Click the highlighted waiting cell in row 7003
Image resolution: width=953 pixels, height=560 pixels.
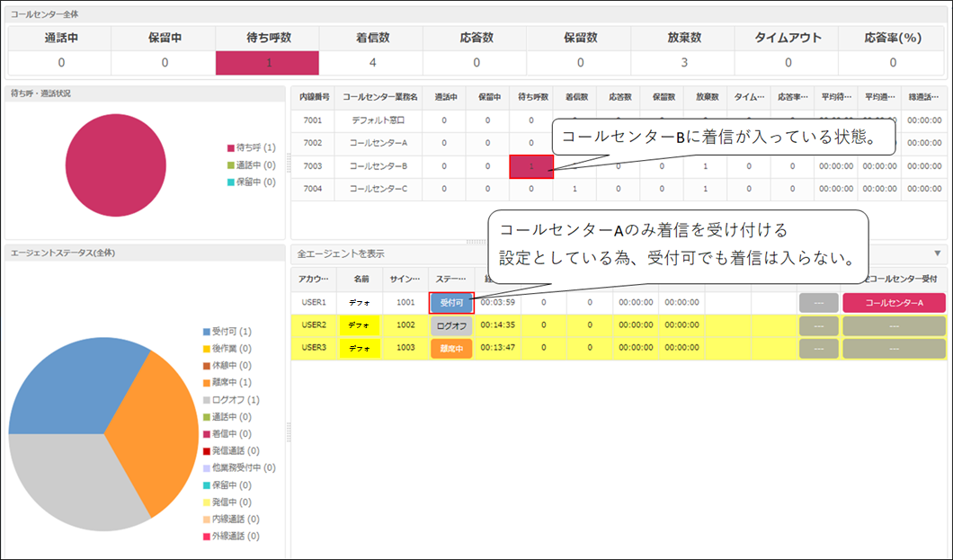[531, 166]
